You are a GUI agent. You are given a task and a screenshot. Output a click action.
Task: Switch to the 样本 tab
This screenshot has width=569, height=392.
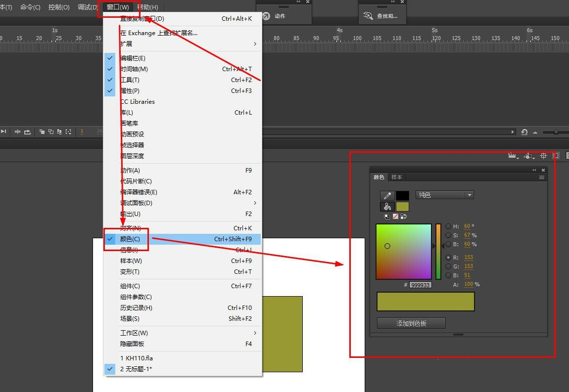click(397, 177)
